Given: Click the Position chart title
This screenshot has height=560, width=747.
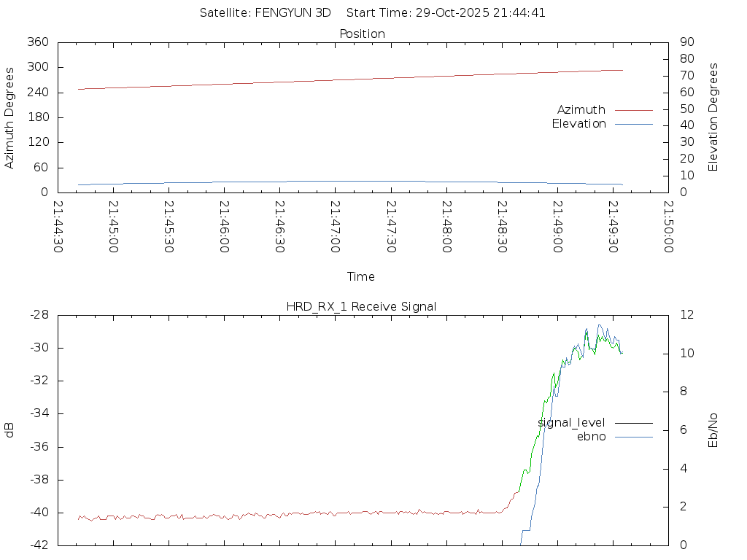Looking at the screenshot, I should tap(362, 34).
